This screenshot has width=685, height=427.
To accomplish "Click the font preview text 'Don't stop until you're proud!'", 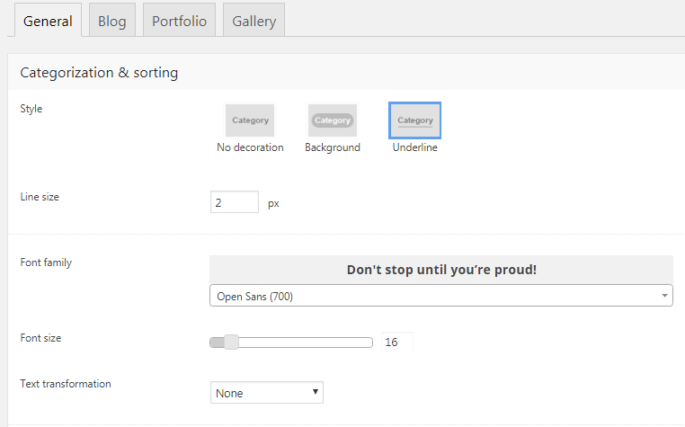I will [441, 270].
